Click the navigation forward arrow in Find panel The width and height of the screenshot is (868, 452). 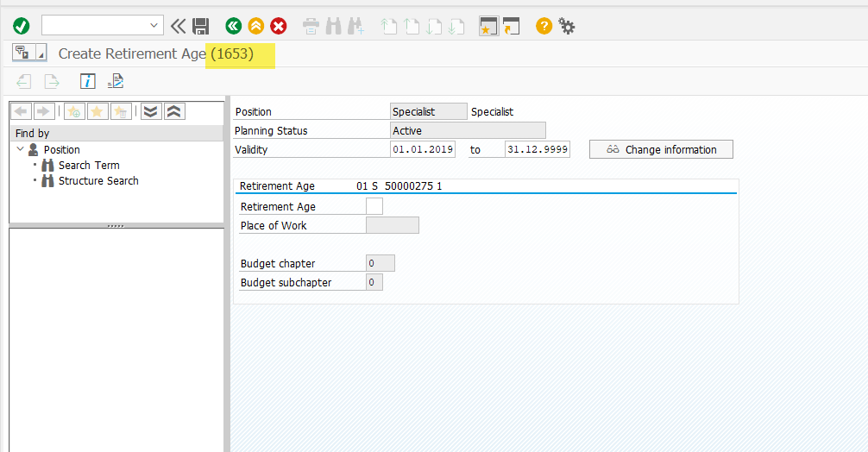44,111
